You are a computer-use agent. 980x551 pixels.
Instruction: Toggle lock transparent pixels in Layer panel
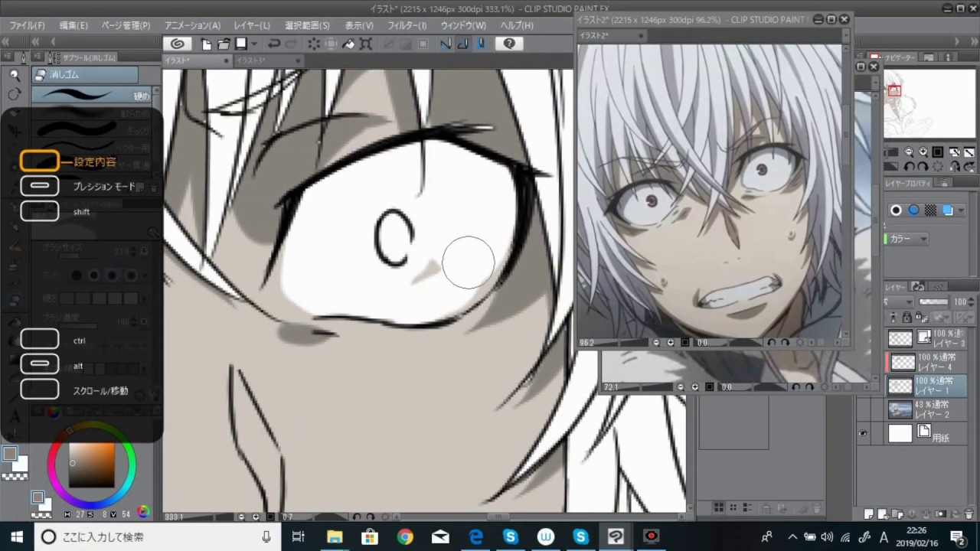click(921, 318)
